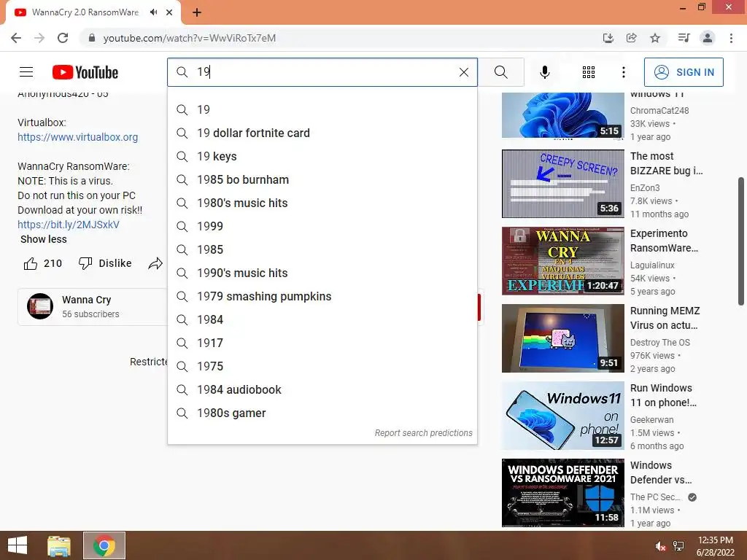
Task: Click SIGN IN button
Action: 684,72
